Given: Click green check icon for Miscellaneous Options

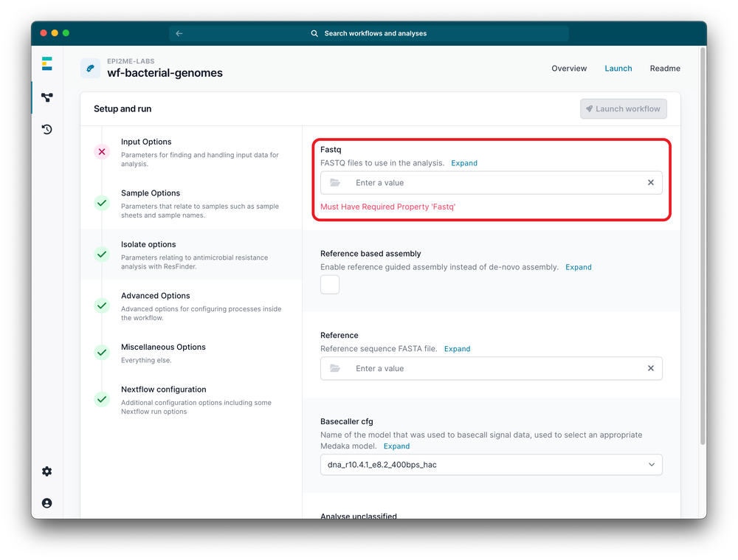Looking at the screenshot, I should tap(102, 353).
